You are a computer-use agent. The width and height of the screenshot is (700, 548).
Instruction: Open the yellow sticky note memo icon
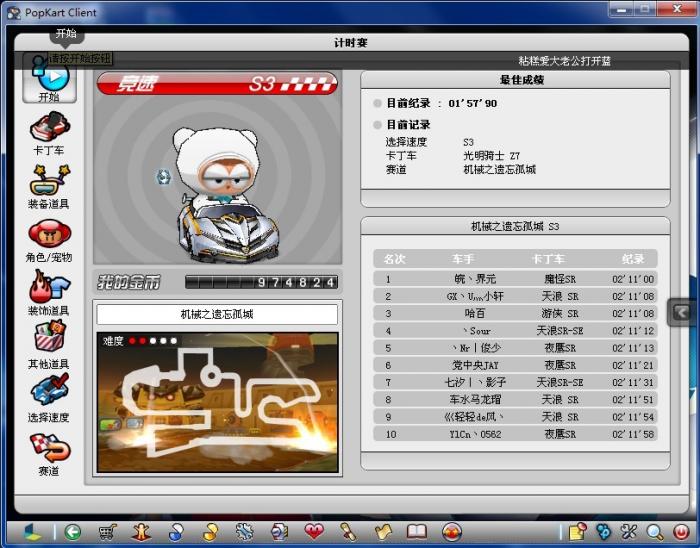click(x=578, y=531)
